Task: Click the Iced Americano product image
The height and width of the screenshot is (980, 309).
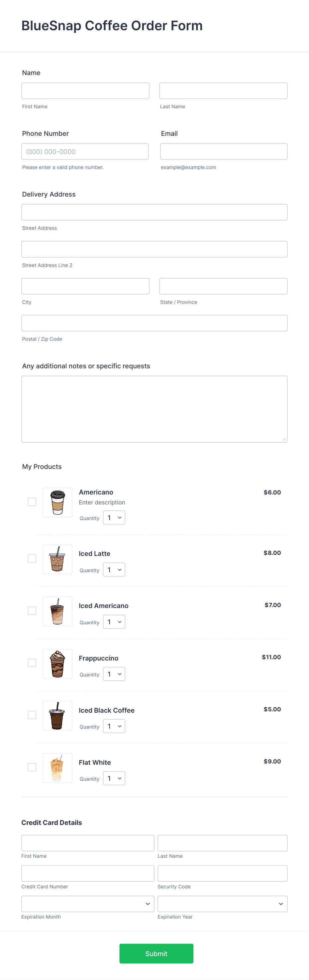Action: pos(57,611)
